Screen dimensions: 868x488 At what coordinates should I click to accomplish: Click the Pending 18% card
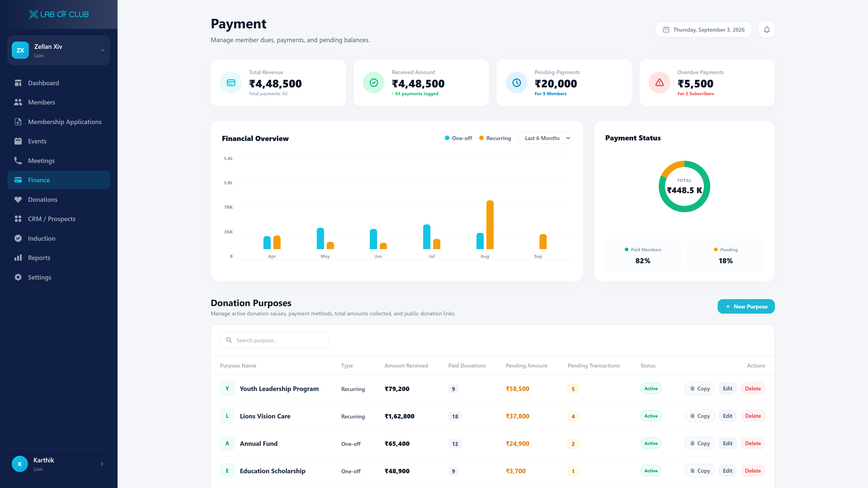pyautogui.click(x=725, y=256)
